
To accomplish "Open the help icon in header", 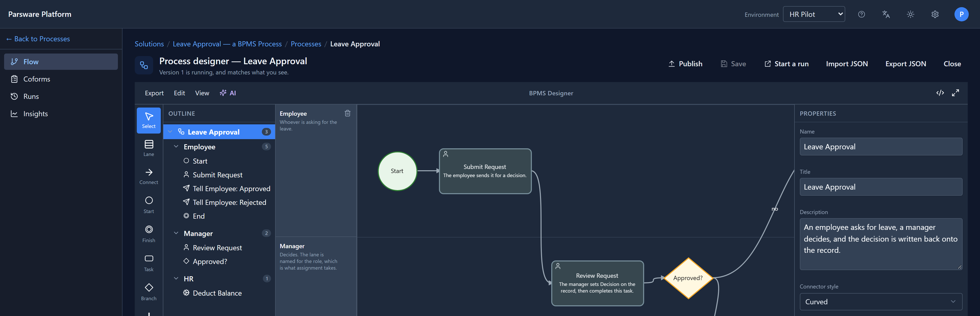I will pos(861,15).
